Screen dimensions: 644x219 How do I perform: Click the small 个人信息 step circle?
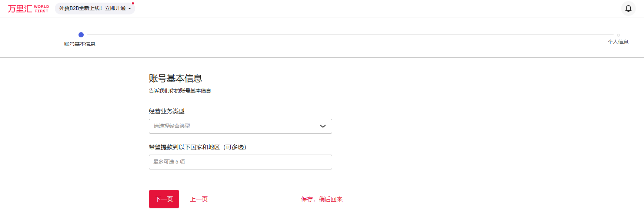[x=618, y=35]
